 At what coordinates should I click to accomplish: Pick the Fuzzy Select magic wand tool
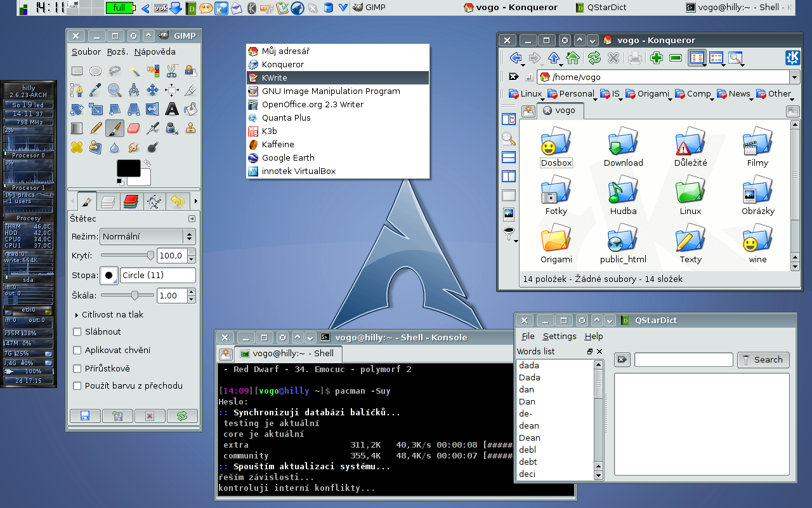[x=134, y=71]
